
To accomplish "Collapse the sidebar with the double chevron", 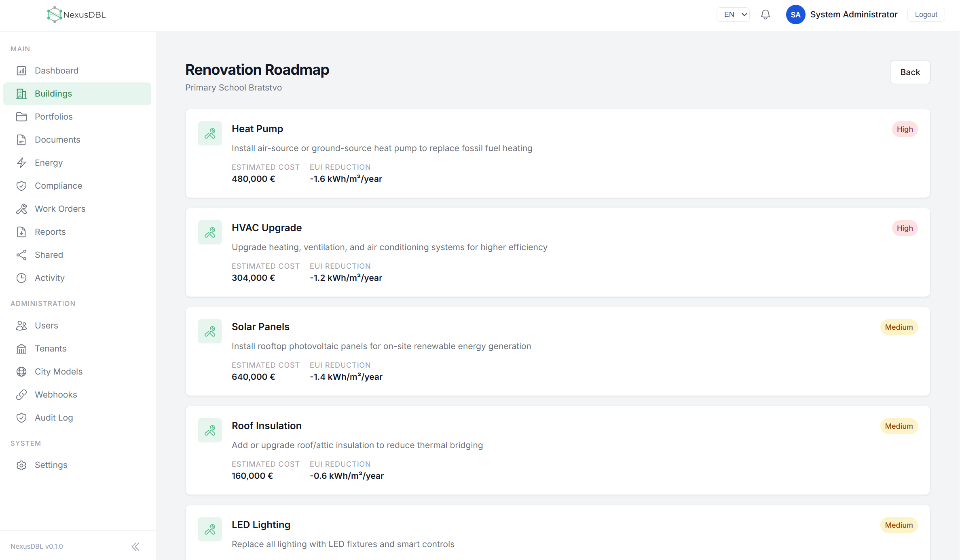I will 135,547.
